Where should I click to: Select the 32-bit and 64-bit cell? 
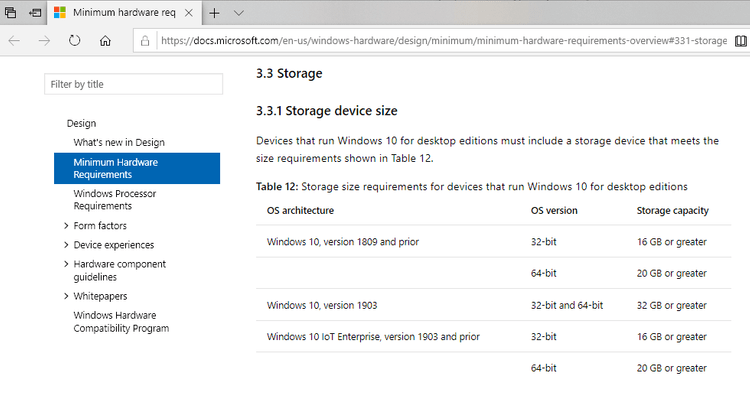tap(567, 305)
